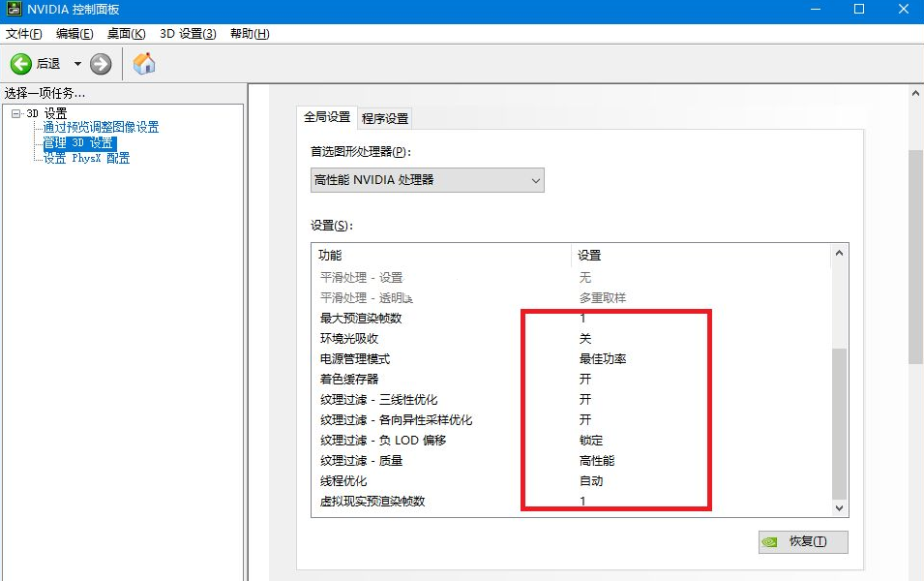This screenshot has height=581, width=924.
Task: Select 通过预览调整图像设置 tree item
Action: click(101, 127)
